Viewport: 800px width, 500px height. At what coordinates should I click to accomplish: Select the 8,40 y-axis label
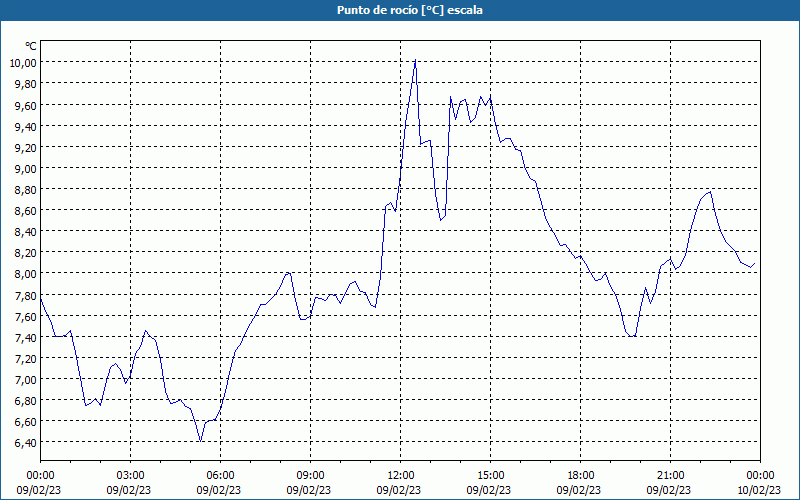pos(26,231)
